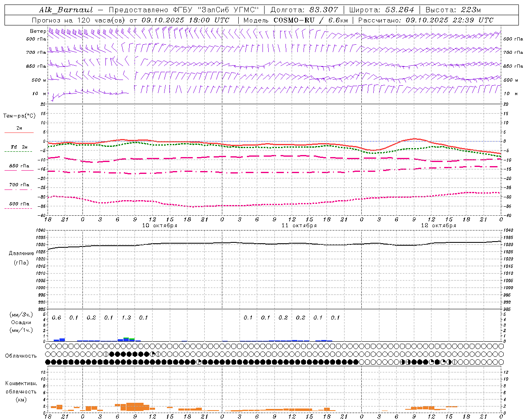
Task: Click the Td 2м dew point legend label
Action: 19,146
